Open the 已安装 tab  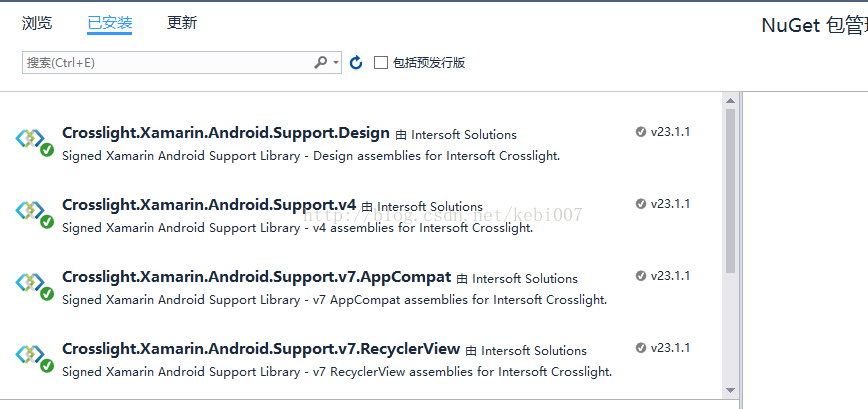tap(110, 23)
